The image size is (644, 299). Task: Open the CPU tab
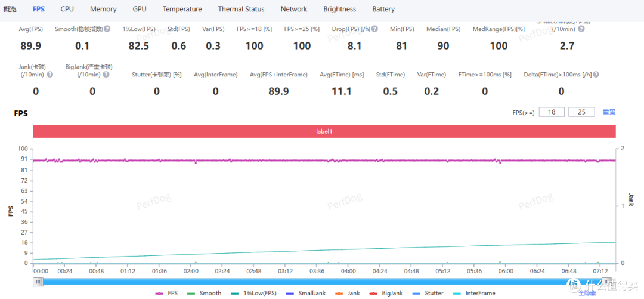pyautogui.click(x=67, y=8)
